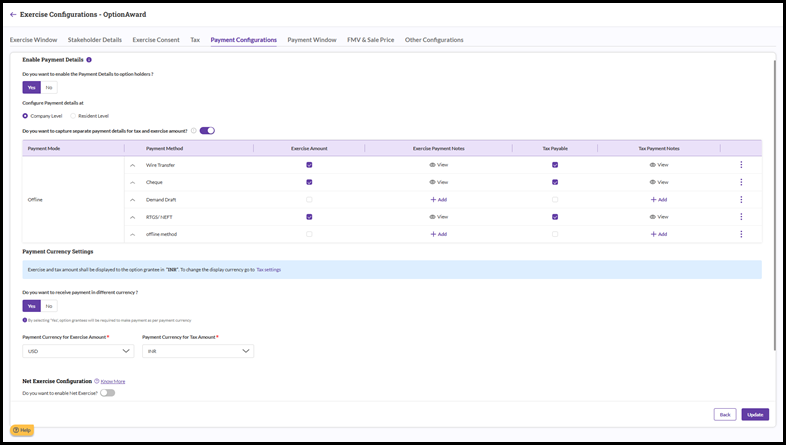The height and width of the screenshot is (445, 786).
Task: Open kebab menu for RTGS/NEFT row
Action: tap(741, 217)
